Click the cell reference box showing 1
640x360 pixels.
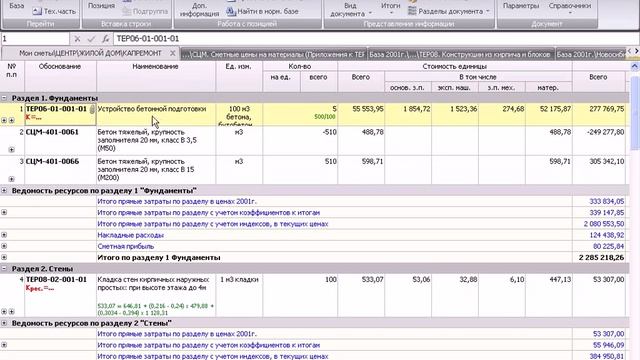coord(35,39)
